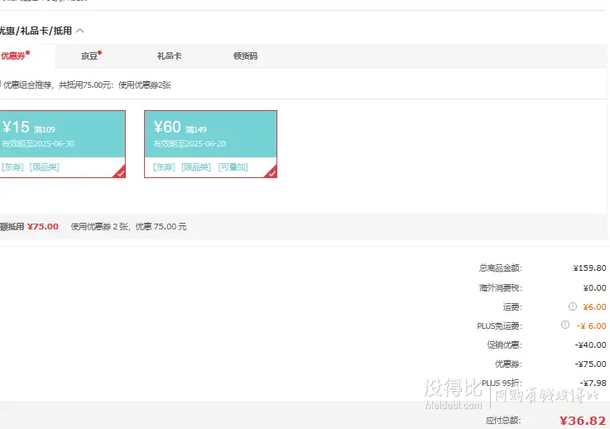Open the 京豆 tab
Screen dimensions: 610x429
(x=91, y=56)
